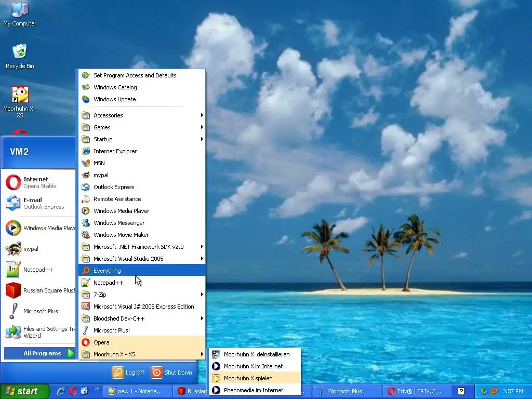The height and width of the screenshot is (399, 532).
Task: Open Phenomedia im Internet link
Action: coord(255,390)
